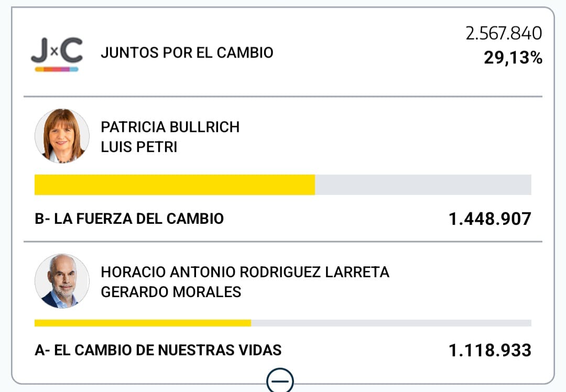Screen dimensions: 566x392
Task: Click the GERARDO MORALES running mate name
Action: [171, 292]
